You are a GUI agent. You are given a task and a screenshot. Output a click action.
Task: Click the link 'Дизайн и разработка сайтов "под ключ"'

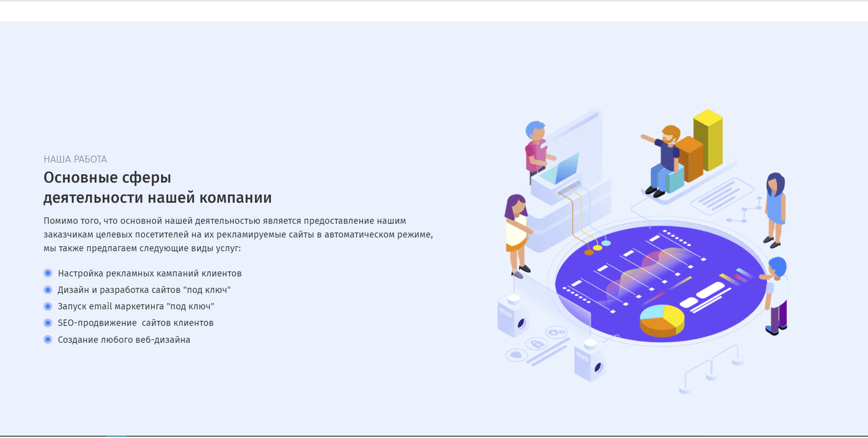(x=144, y=290)
